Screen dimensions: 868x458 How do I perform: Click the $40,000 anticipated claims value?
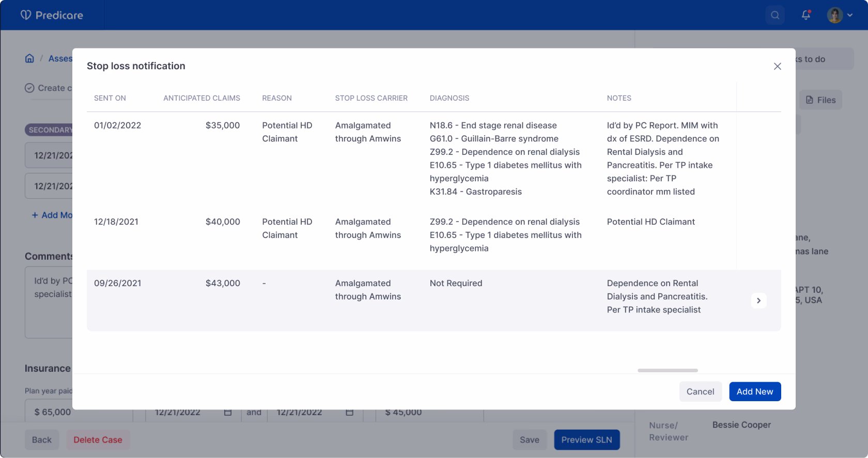(x=223, y=222)
